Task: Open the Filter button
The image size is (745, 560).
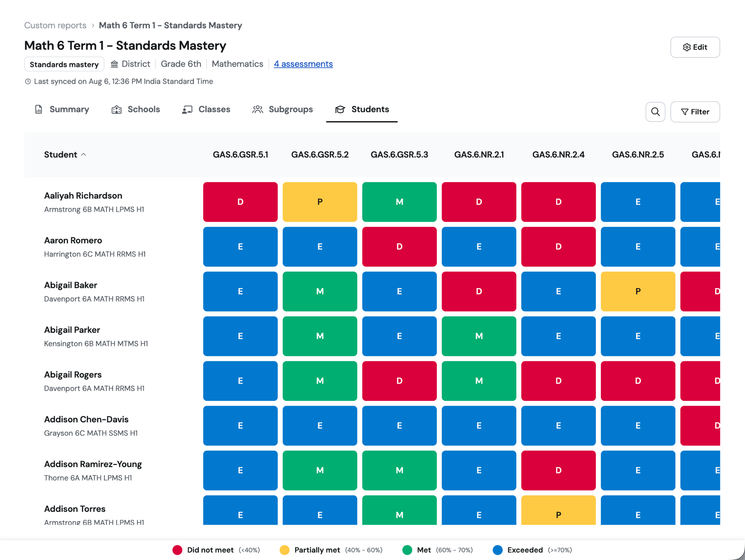Action: (x=695, y=112)
